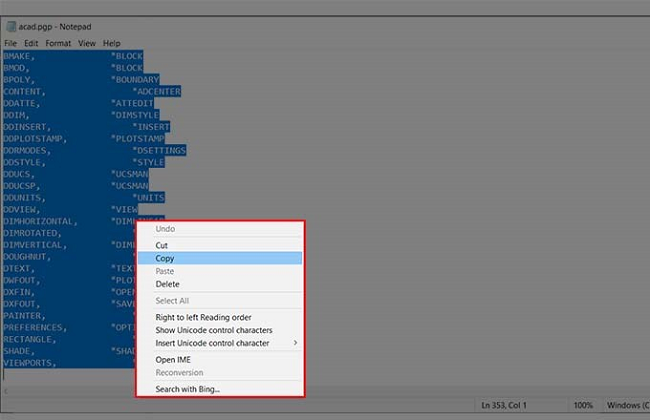
Task: Click the DWFOUT alias text
Action: click(21, 280)
